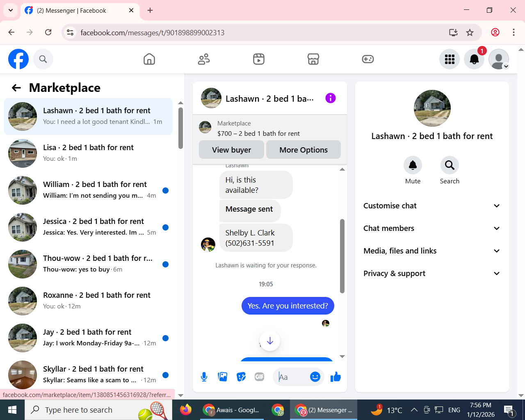Expand the Customise chat section

(432, 206)
